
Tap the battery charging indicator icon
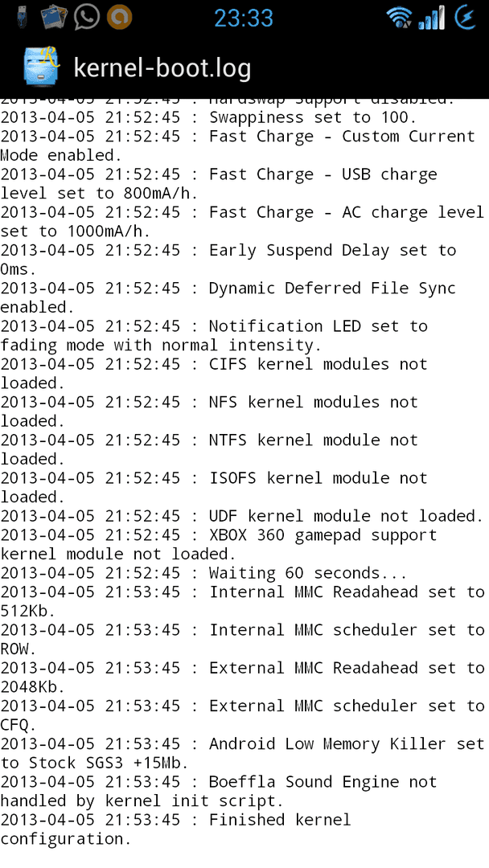465,18
